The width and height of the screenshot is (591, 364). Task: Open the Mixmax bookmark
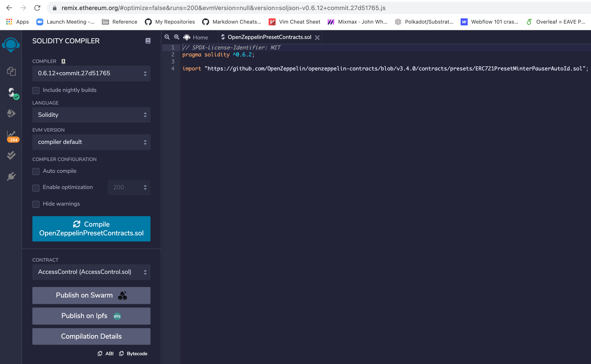357,22
